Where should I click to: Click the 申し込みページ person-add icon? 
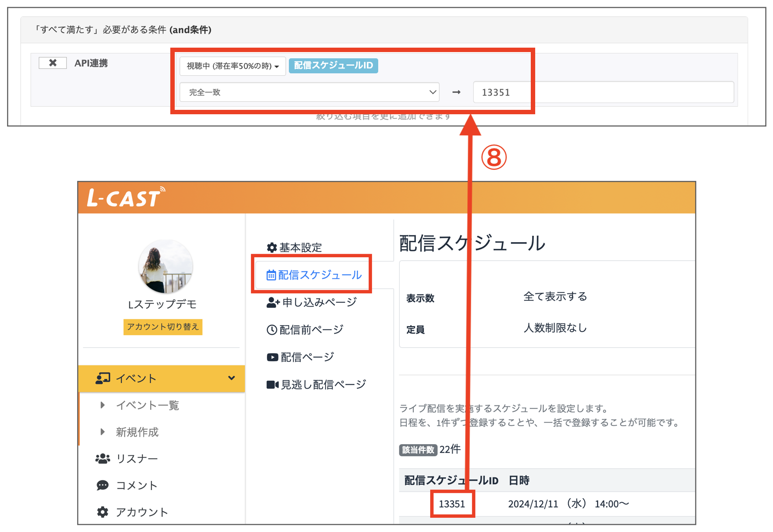272,302
